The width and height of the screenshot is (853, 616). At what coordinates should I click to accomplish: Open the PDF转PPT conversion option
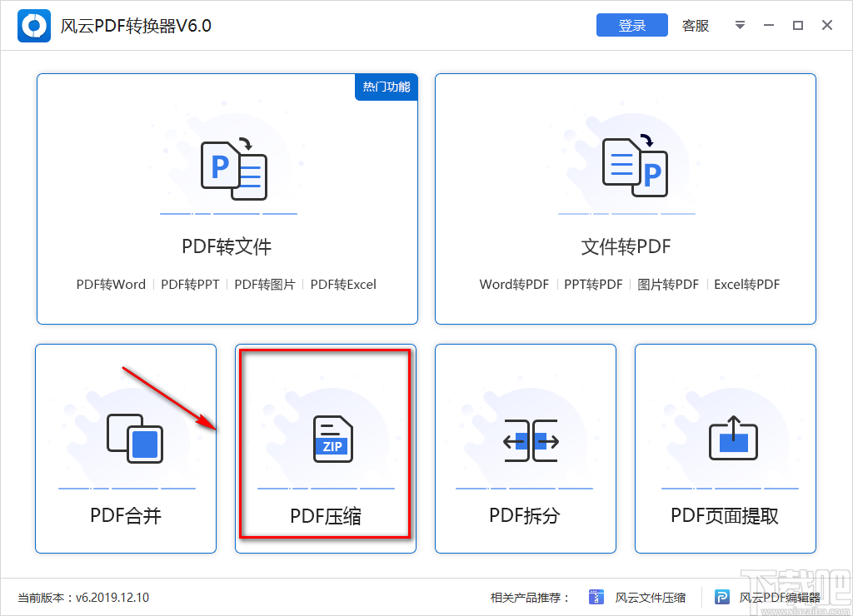coord(189,284)
